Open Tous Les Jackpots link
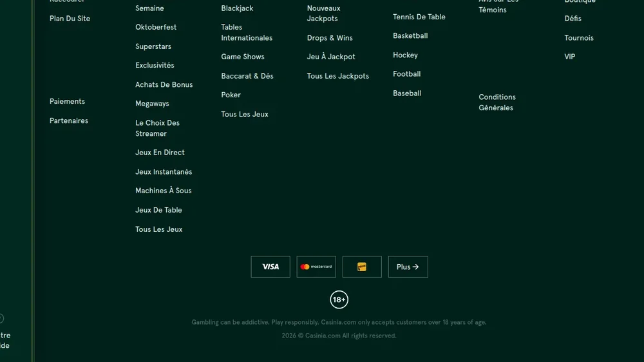The image size is (644, 362). (338, 76)
